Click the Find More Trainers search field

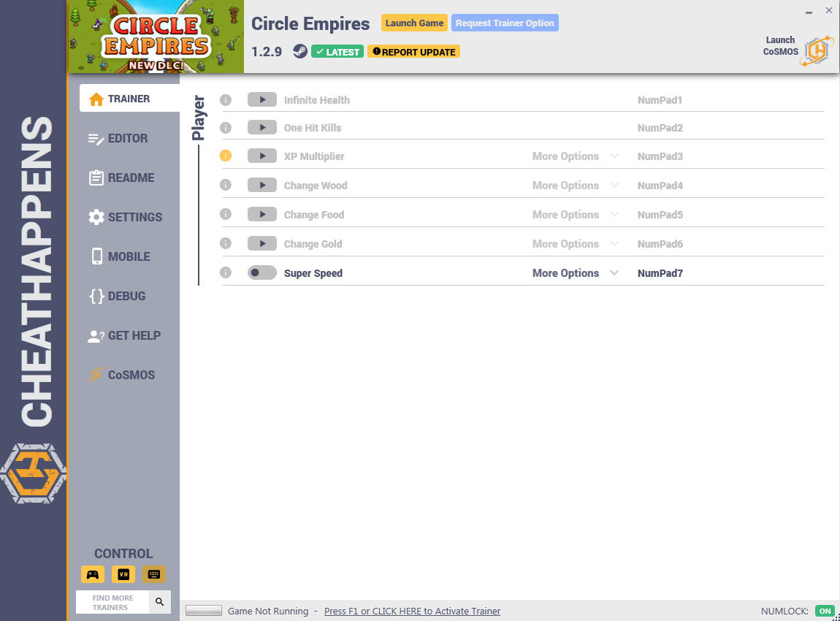113,602
